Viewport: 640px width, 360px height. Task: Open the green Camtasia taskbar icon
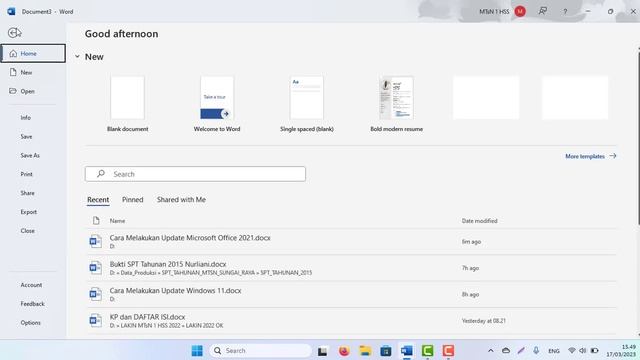tap(427, 351)
